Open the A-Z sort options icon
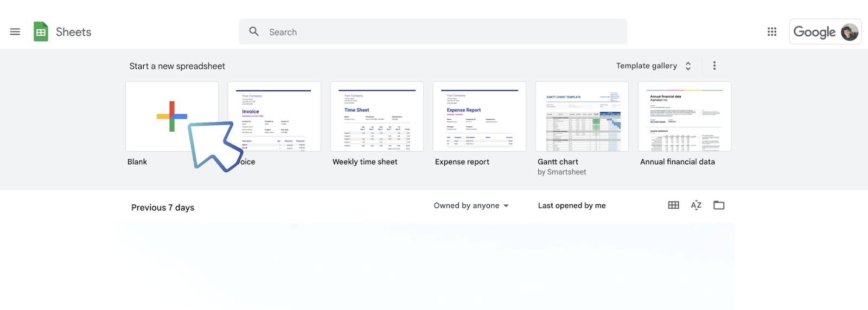Screen dimensions: 868x310 [x=696, y=205]
